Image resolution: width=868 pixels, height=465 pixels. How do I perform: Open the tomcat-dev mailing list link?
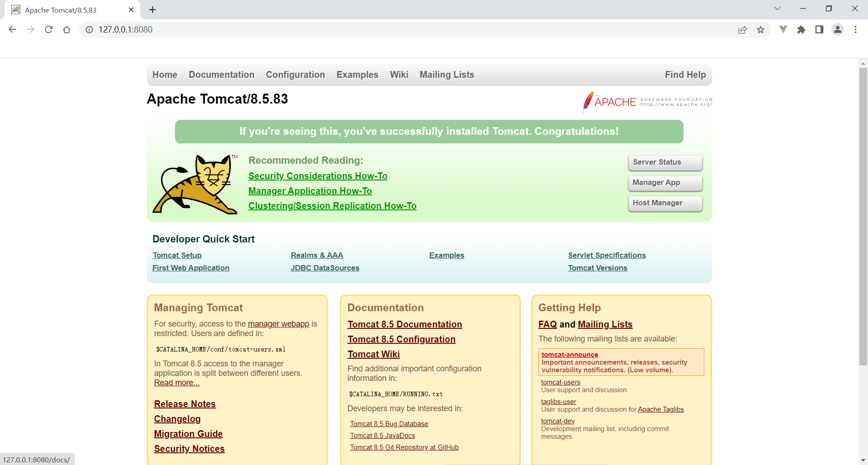pos(558,421)
